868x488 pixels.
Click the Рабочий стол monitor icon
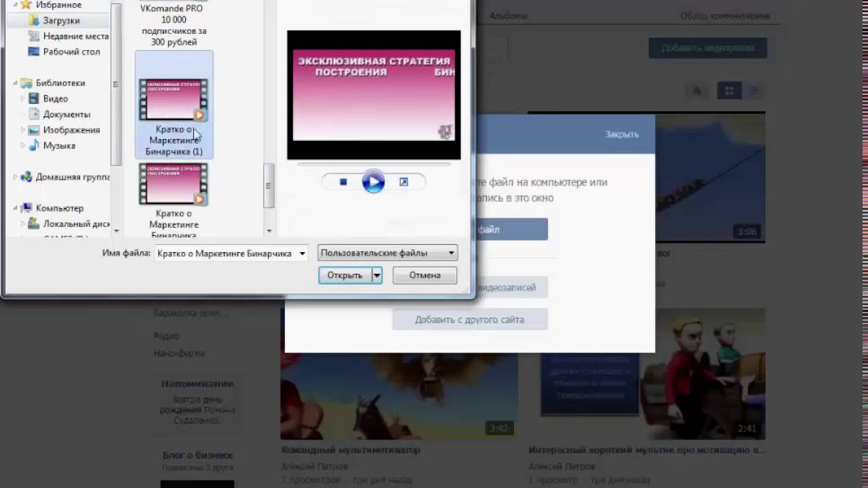click(34, 52)
